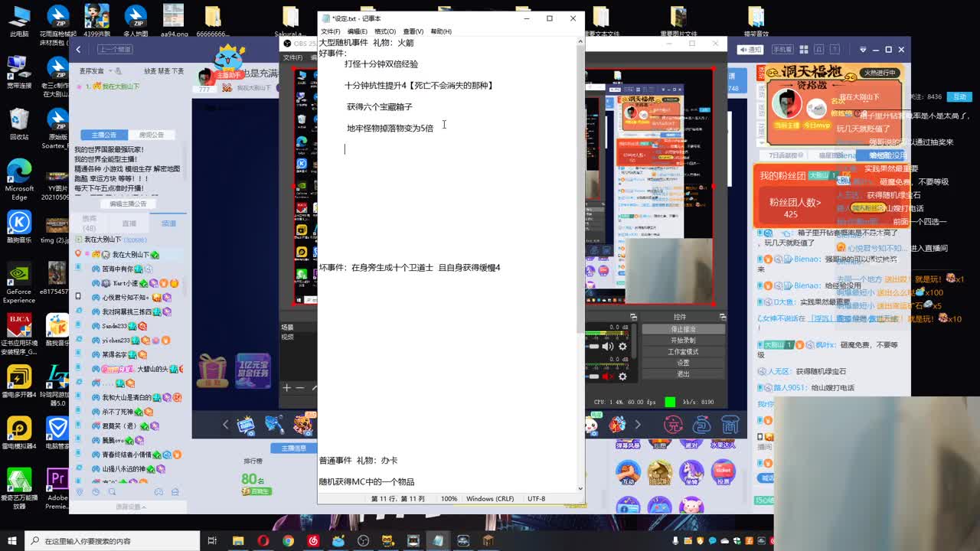Screen dimensions: 980x551
Task: Open the 手机看 phone-view icon top right
Action: [x=783, y=49]
